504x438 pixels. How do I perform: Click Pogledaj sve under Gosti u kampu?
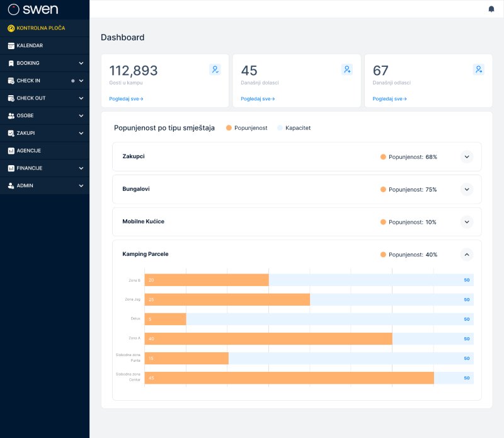pyautogui.click(x=126, y=99)
